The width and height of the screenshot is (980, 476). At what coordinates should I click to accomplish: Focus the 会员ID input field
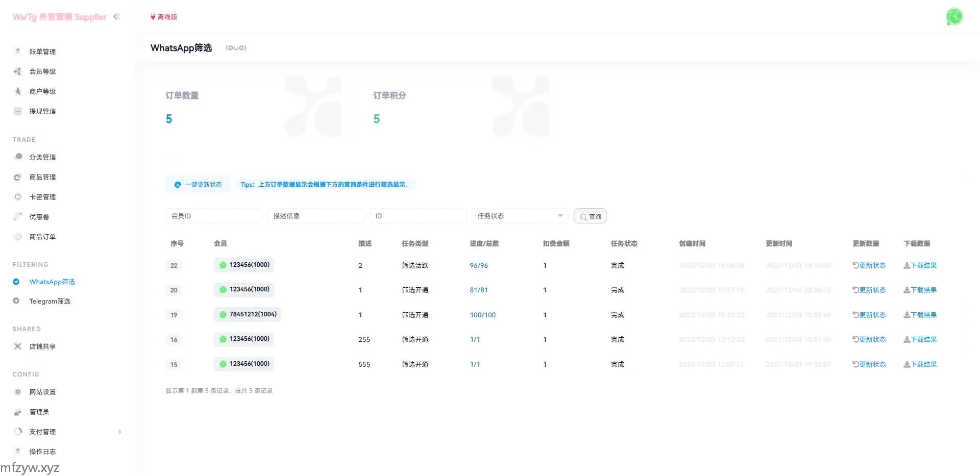(x=213, y=216)
